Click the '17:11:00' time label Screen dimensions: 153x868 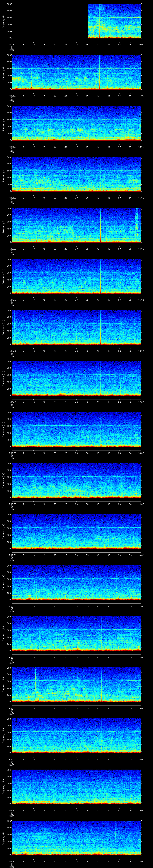(12, 147)
